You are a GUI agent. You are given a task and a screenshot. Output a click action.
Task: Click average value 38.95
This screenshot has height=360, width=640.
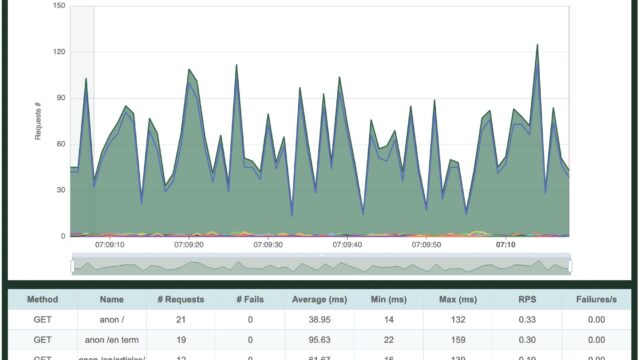(x=320, y=320)
